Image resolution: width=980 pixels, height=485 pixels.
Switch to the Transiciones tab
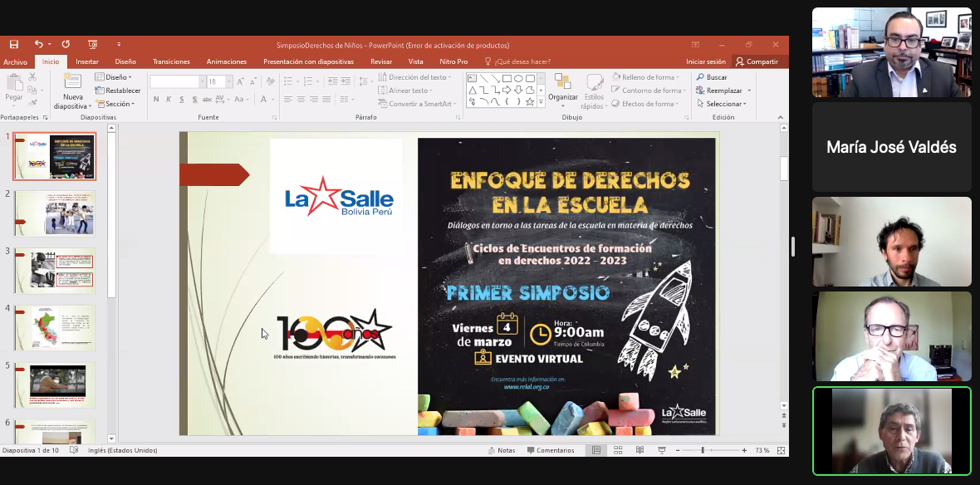point(171,62)
